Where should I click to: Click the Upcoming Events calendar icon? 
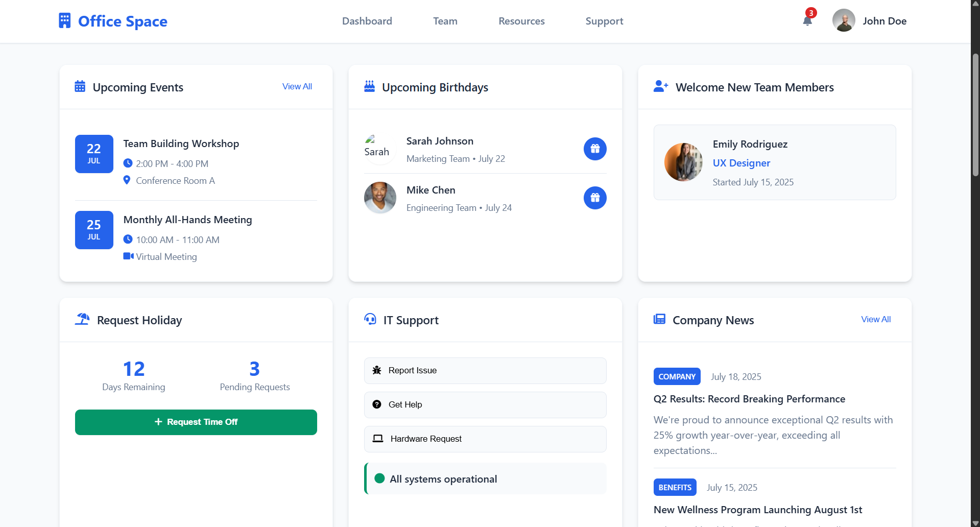[80, 86]
